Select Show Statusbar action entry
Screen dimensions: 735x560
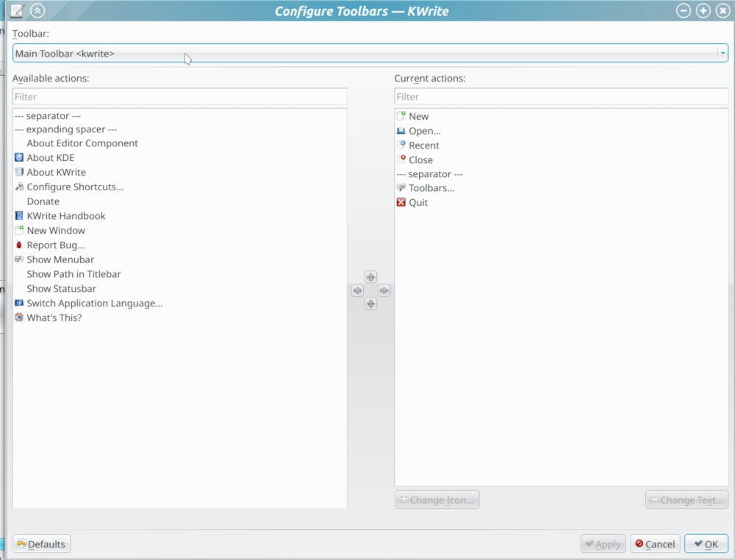click(61, 289)
